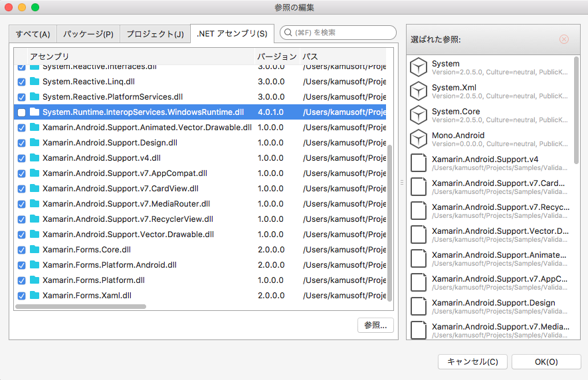Select Xamarin.Android.Support.v7.MediaRouter.dll row text
This screenshot has width=588, height=380.
pos(126,204)
